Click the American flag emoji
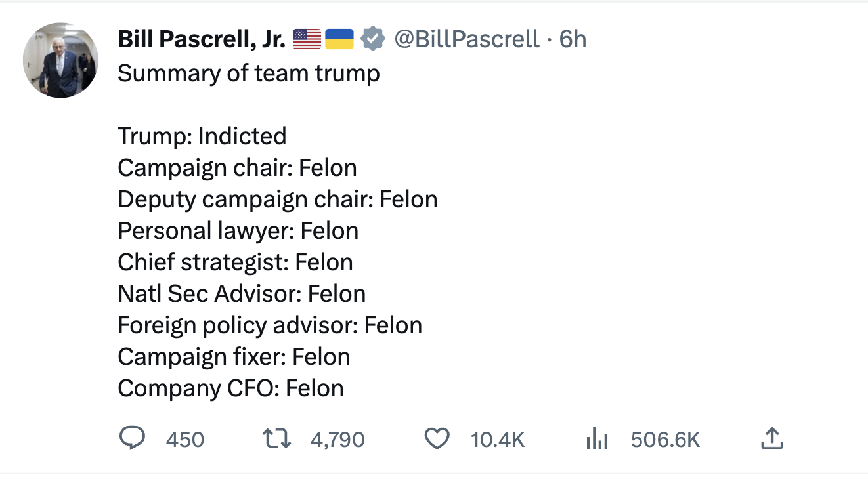This screenshot has width=868, height=479. (x=307, y=39)
